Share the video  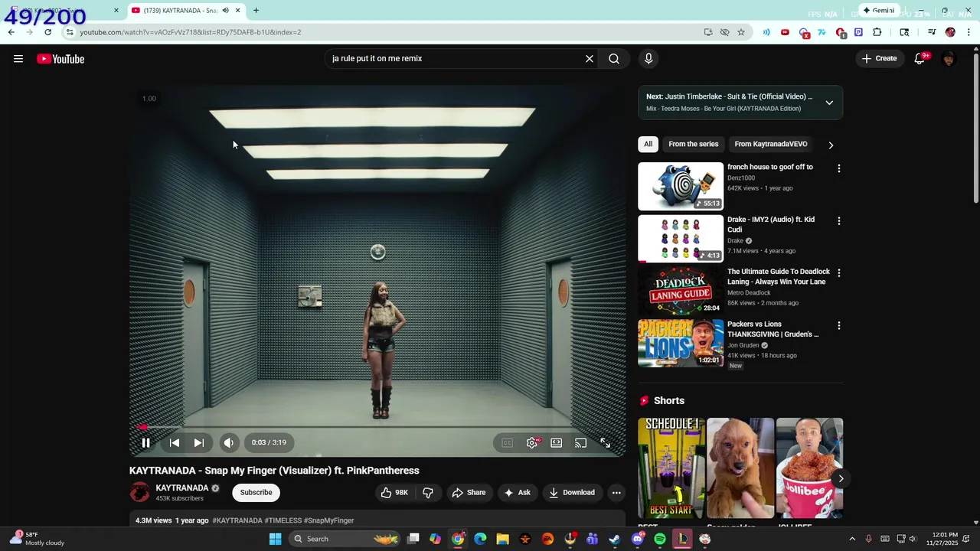click(x=469, y=493)
